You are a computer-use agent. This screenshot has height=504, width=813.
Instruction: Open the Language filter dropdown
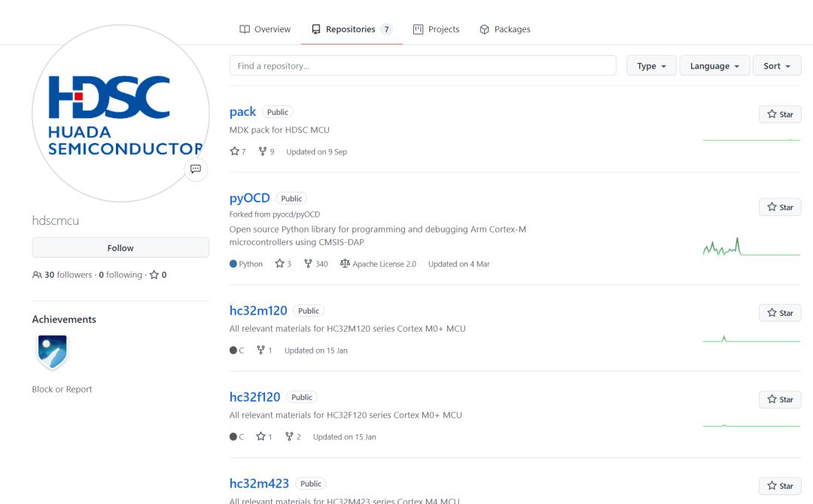click(x=714, y=65)
